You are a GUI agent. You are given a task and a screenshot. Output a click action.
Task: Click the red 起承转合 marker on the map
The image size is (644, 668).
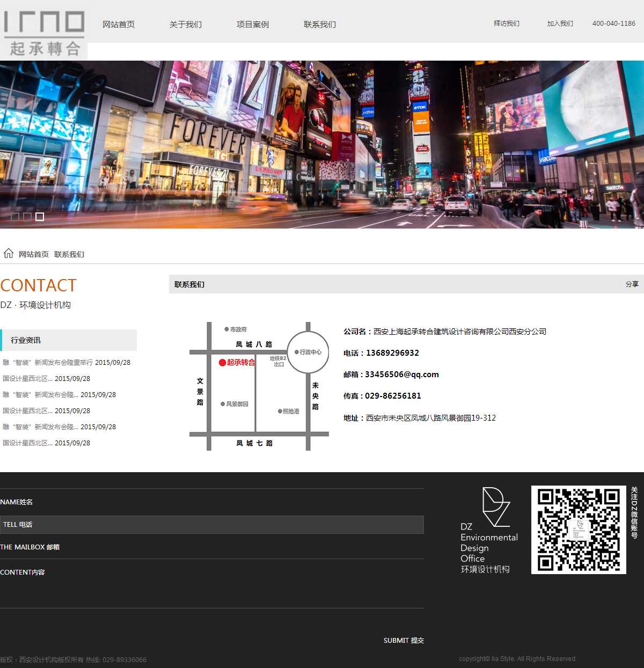click(x=237, y=363)
